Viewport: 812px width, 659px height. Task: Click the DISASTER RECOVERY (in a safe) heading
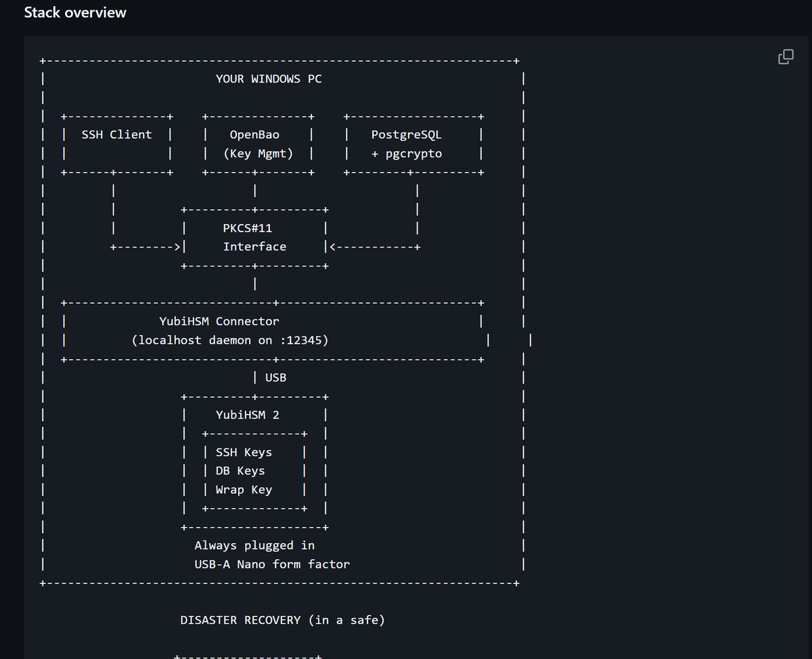click(x=282, y=620)
